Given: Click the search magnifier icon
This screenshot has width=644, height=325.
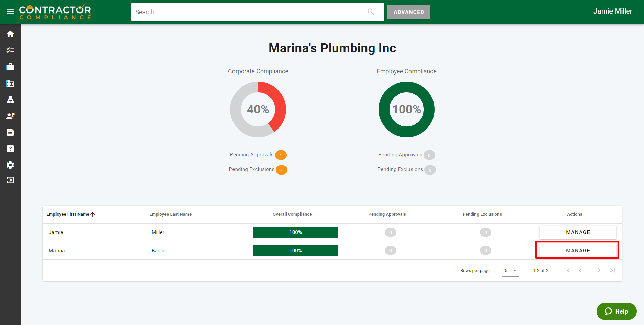Looking at the screenshot, I should pyautogui.click(x=371, y=12).
